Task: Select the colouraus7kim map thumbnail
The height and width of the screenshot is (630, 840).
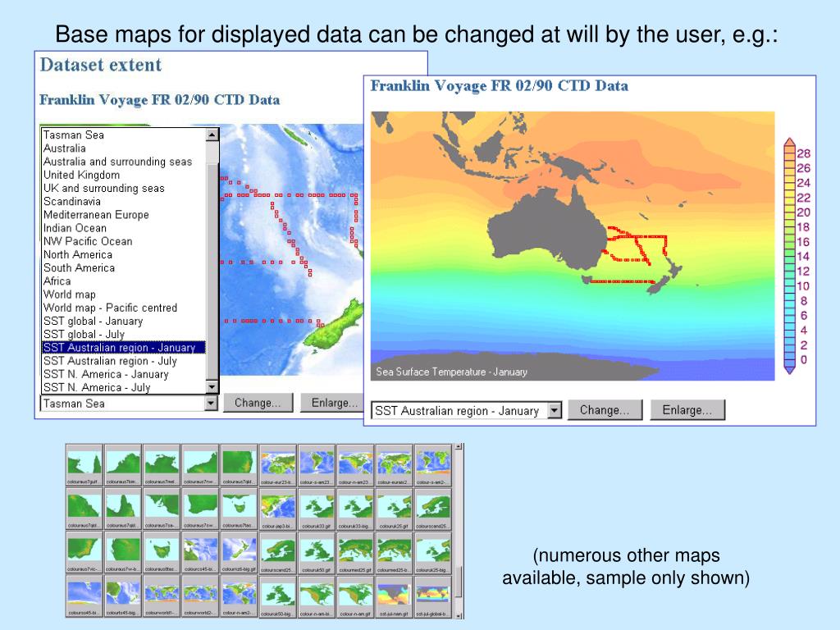Action: (123, 465)
